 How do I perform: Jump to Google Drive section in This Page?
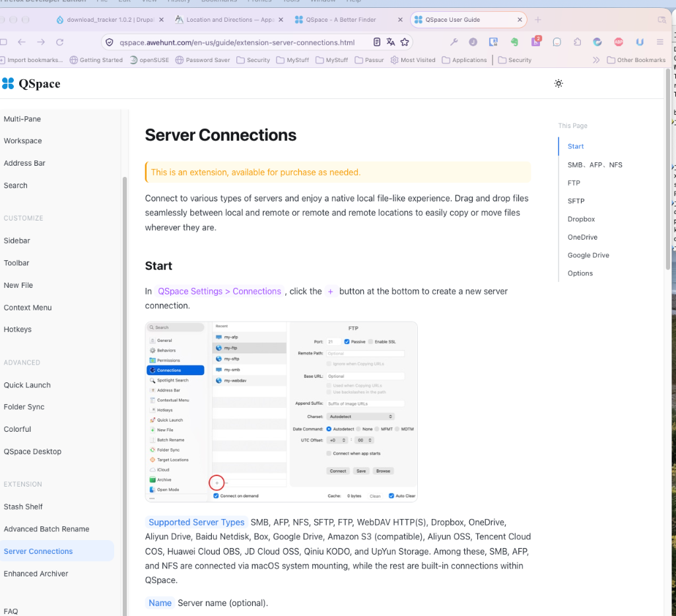(x=588, y=256)
